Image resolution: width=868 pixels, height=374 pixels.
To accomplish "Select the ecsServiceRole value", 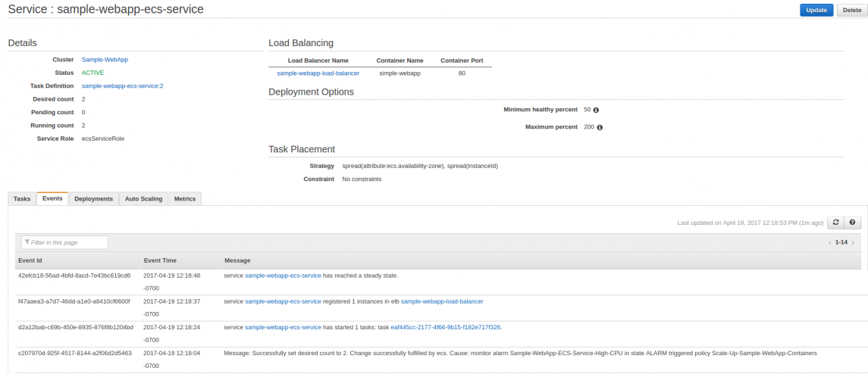I will 103,139.
